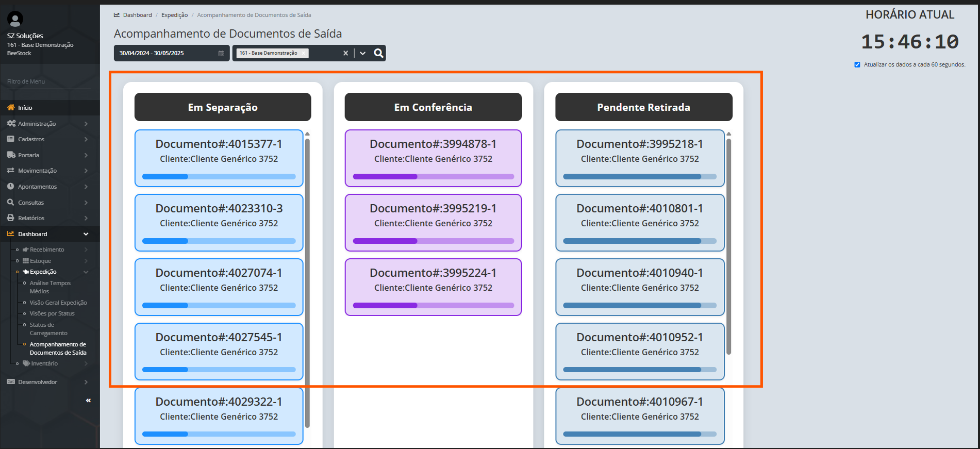980x449 pixels.
Task: Click the user avatar icon
Action: [15, 19]
